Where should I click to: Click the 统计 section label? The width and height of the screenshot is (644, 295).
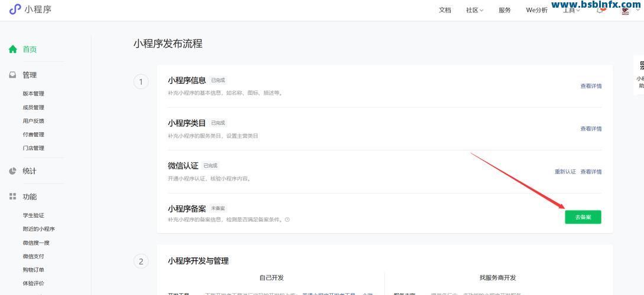(30, 171)
